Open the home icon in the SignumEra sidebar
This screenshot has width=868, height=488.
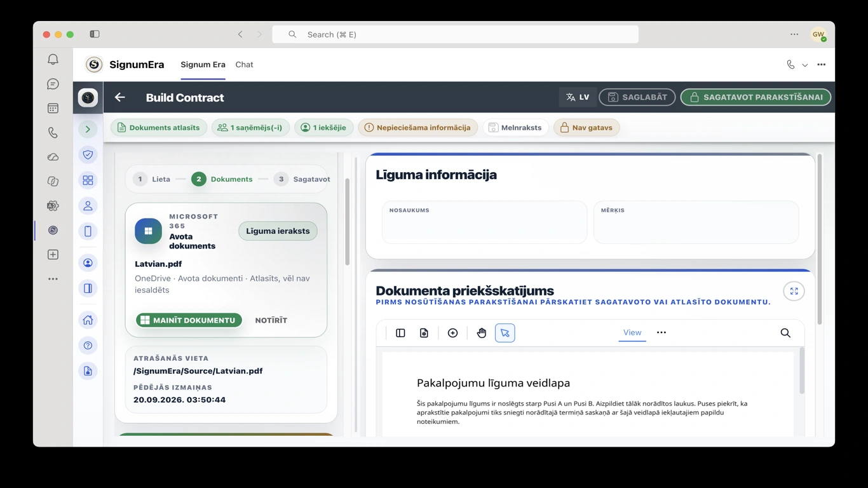click(88, 320)
